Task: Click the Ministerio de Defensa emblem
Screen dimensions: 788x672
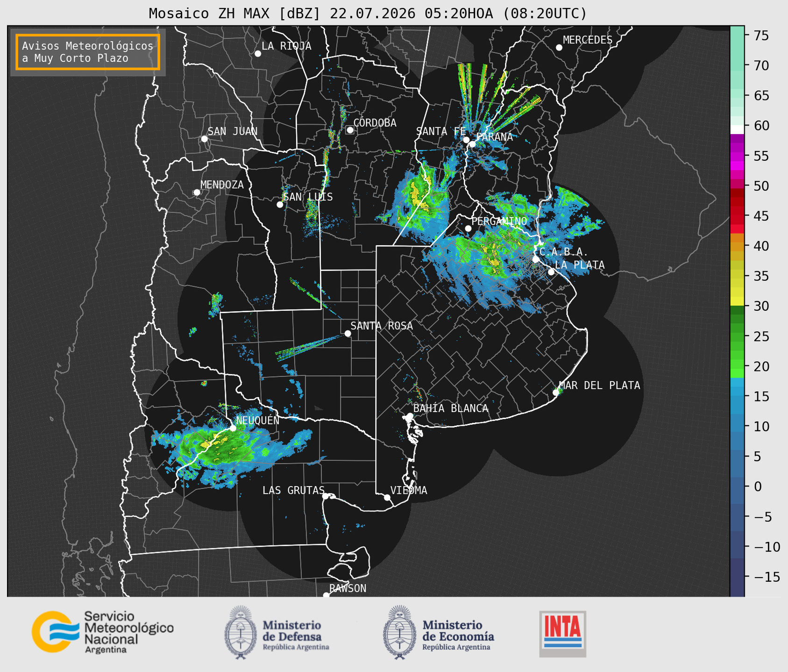Action: click(x=241, y=633)
